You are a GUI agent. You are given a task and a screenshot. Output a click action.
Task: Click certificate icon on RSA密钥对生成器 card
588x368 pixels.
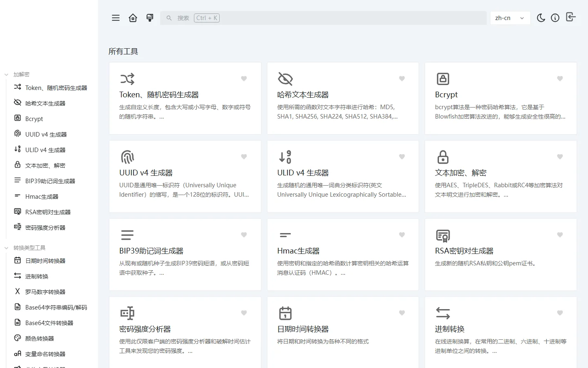443,236
